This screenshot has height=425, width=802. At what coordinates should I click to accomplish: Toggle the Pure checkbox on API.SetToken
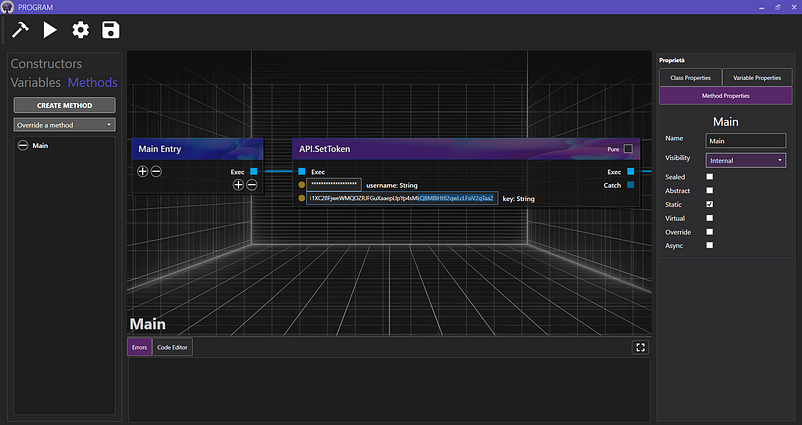pos(628,149)
